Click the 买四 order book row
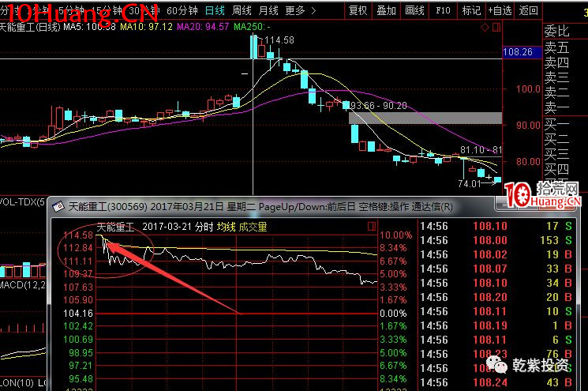 557,170
